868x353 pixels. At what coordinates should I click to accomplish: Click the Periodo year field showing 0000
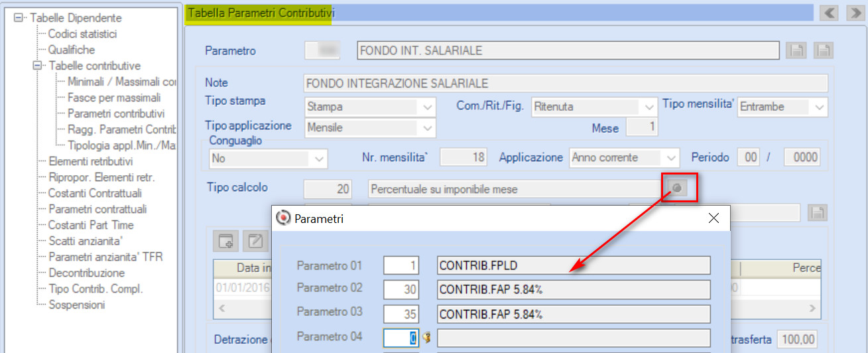pos(802,158)
